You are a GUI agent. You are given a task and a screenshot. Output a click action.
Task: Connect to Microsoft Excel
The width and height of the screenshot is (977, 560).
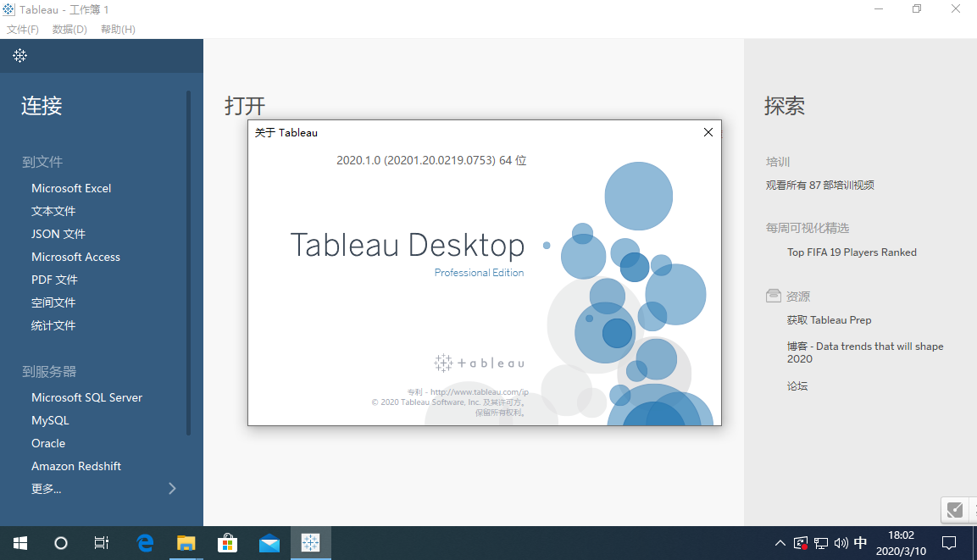click(x=71, y=188)
